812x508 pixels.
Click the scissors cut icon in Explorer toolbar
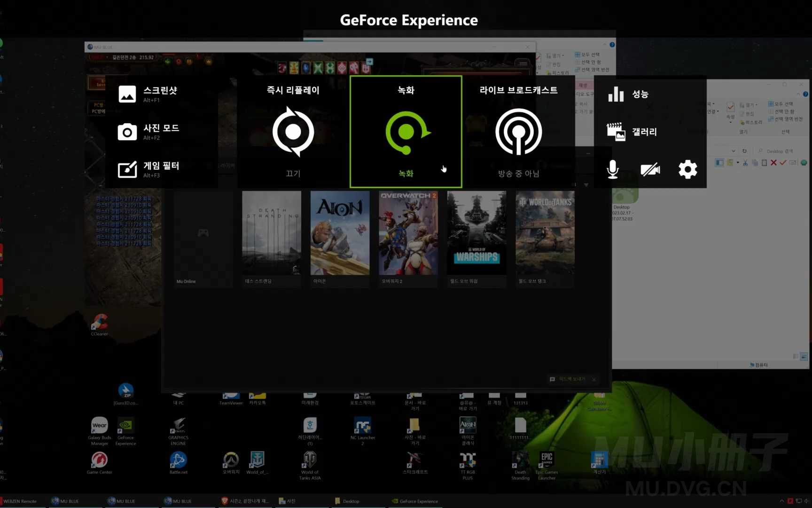point(745,163)
